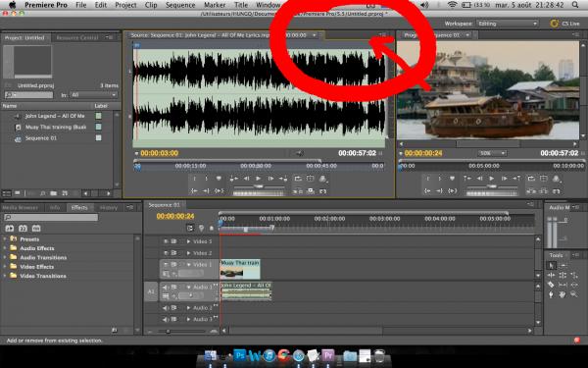Click the New Bin folder icon in Project panel
The height and width of the screenshot is (368, 588).
click(54, 193)
